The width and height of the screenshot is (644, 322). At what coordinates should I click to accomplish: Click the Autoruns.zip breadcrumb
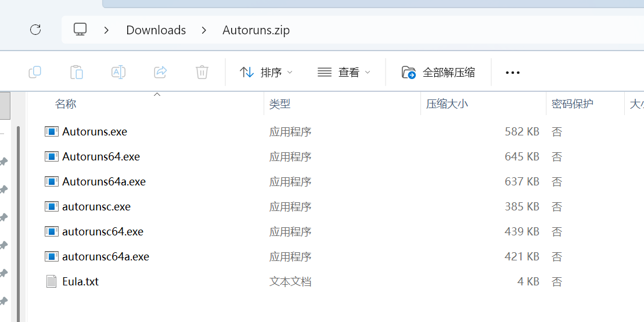pos(256,30)
